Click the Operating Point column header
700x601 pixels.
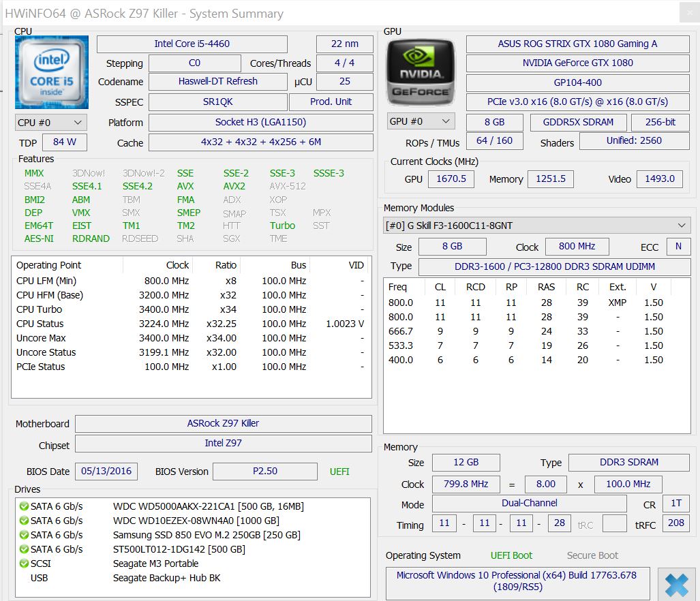67,265
